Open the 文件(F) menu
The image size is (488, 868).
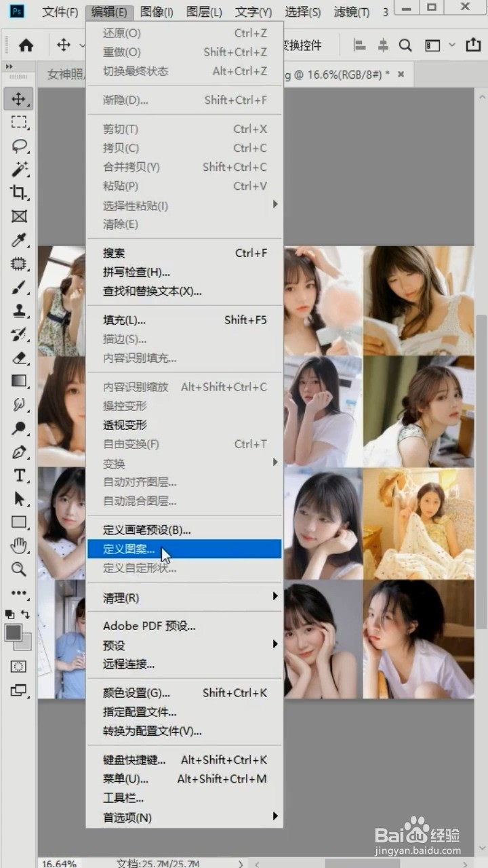(x=60, y=12)
